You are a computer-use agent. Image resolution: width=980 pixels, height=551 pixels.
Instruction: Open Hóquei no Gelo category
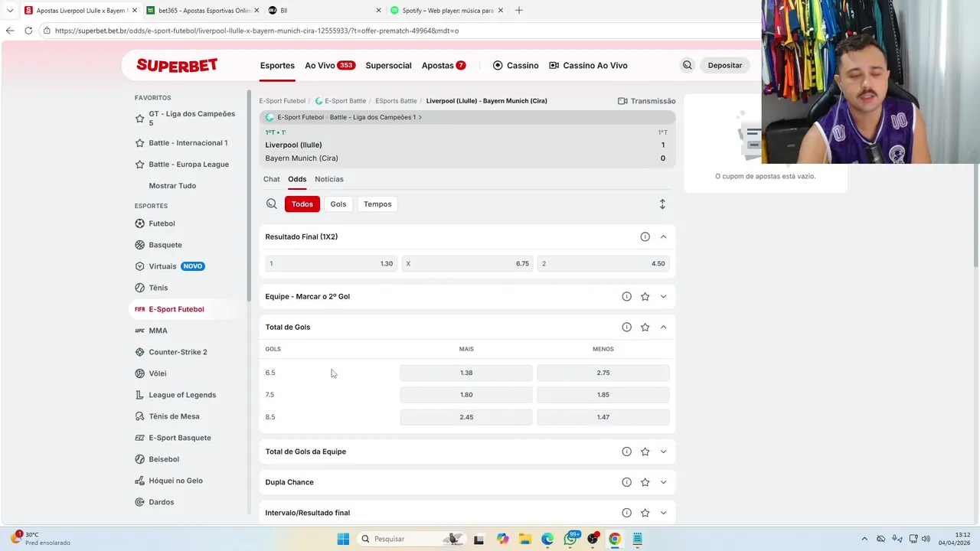[175, 481]
